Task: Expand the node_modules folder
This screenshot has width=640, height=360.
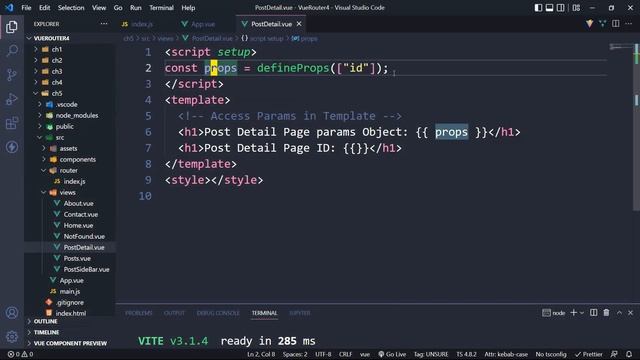Action: point(77,116)
